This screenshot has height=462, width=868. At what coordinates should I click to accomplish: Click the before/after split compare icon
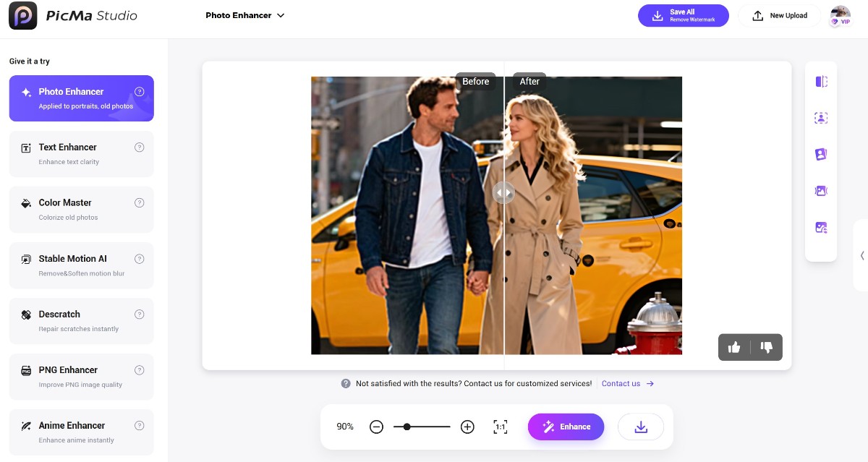click(x=821, y=82)
